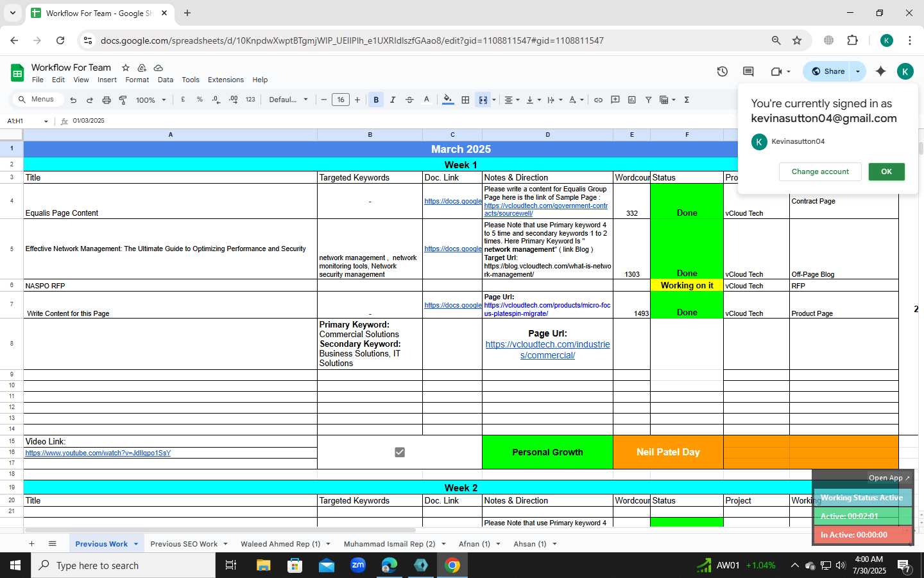Viewport: 924px width, 578px height.
Task: Open the Insert menu
Action: click(x=107, y=80)
